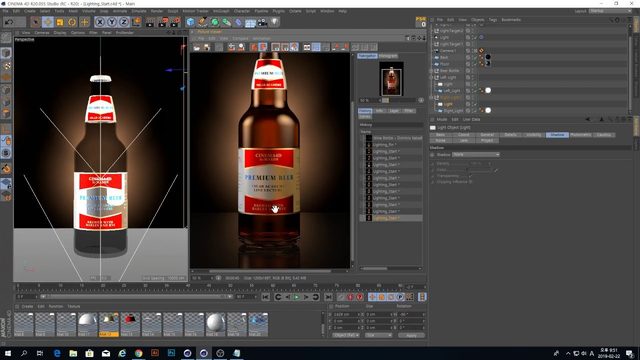The width and height of the screenshot is (640, 360).
Task: Open File Explorer from Windows taskbar
Action: click(x=73, y=353)
